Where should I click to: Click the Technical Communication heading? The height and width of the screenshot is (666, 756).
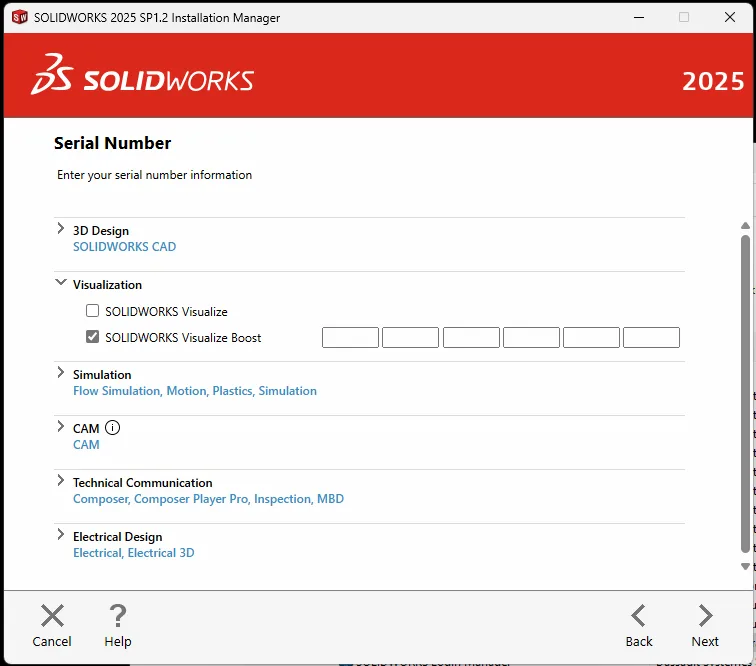click(x=142, y=483)
